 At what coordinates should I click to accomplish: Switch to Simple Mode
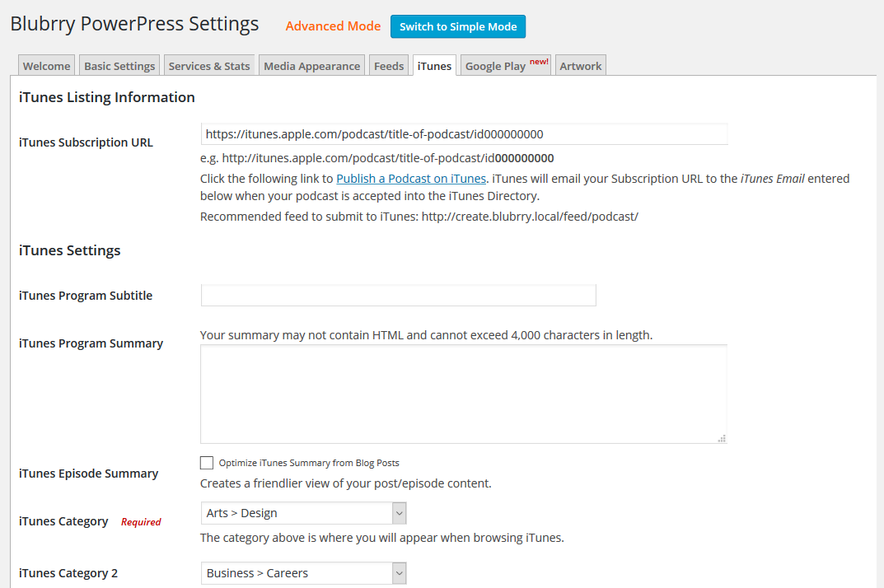click(458, 26)
